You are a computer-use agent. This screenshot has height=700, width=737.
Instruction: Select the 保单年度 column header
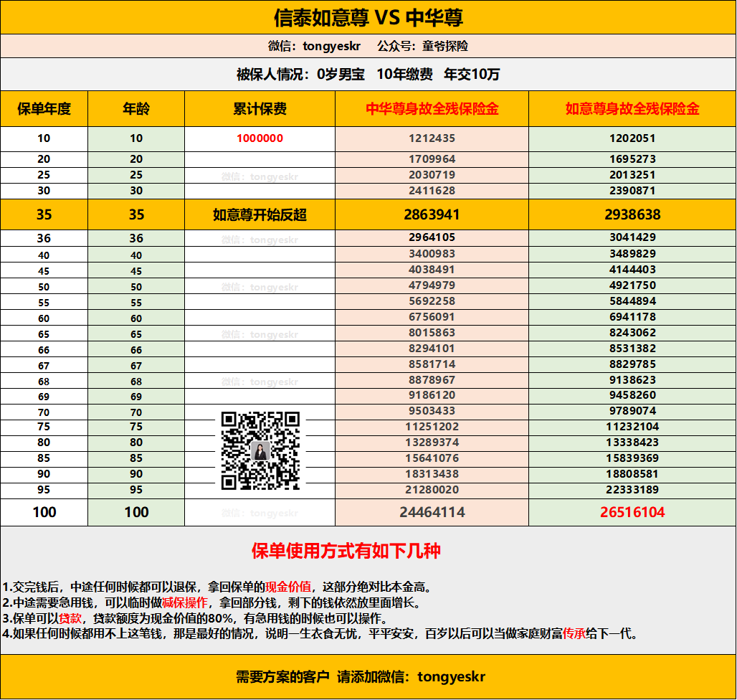pyautogui.click(x=44, y=109)
